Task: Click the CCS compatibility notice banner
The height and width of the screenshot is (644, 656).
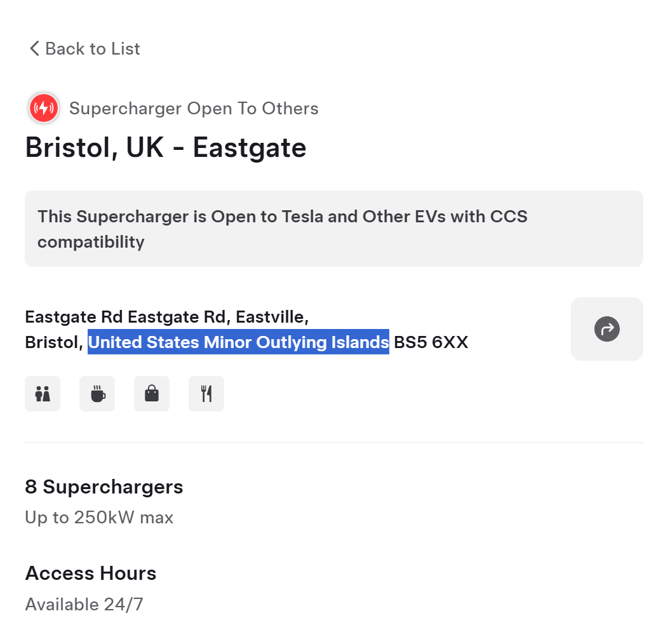Action: pos(334,229)
